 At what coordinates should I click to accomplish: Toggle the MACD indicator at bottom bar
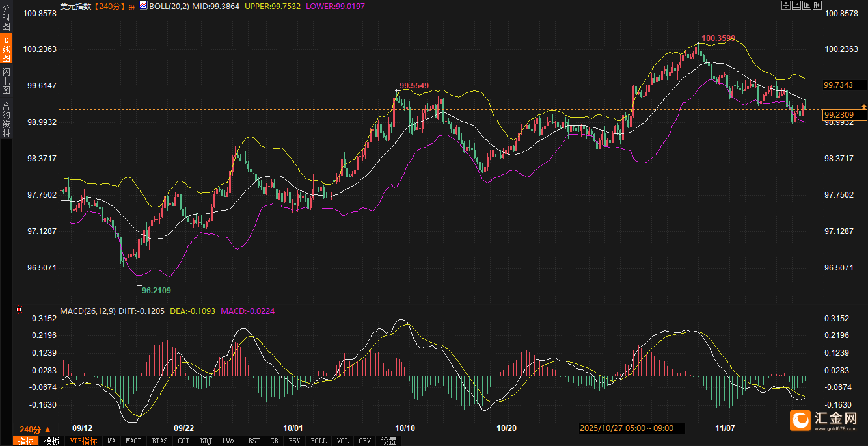[133, 441]
